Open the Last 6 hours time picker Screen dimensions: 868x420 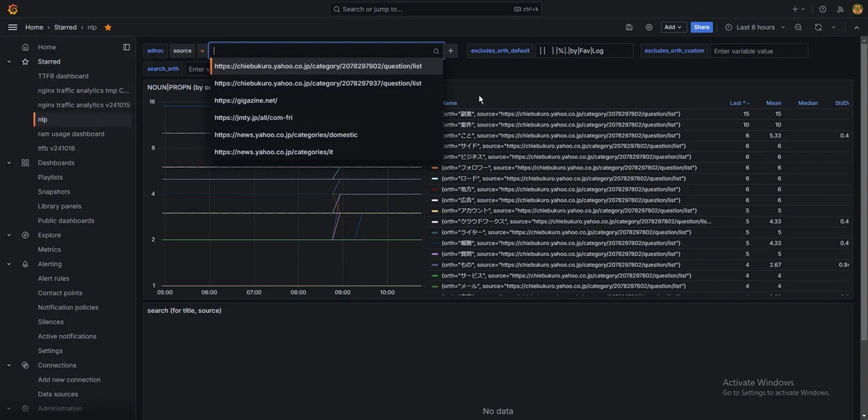[755, 27]
